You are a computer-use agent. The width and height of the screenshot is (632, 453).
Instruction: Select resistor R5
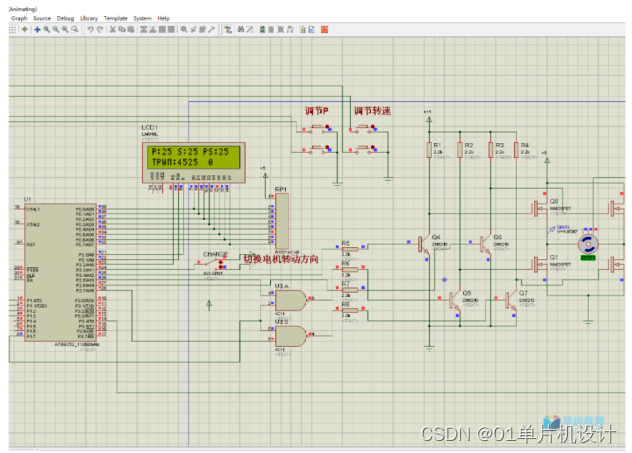click(350, 249)
